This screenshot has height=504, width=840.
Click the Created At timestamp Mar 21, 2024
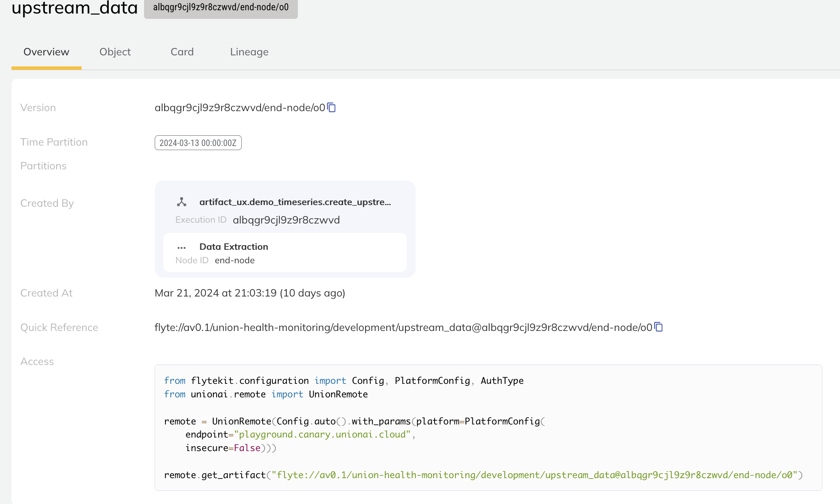coord(249,293)
